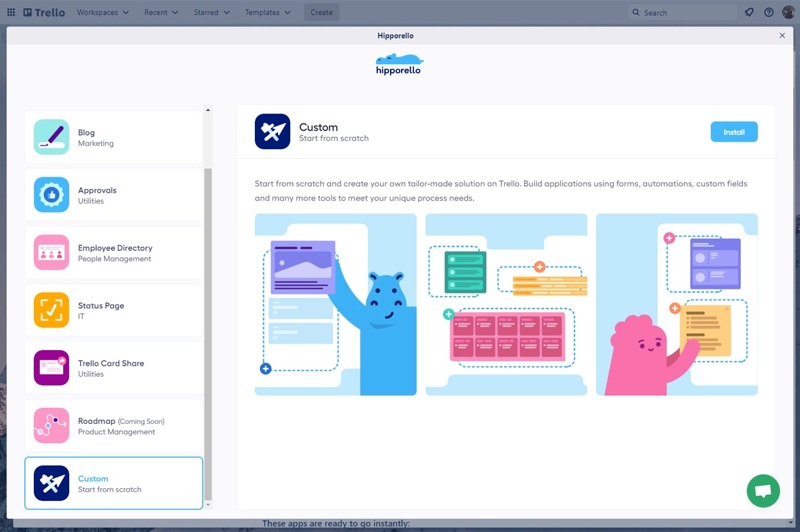Choose Roadmap (Coming Soon) title
Viewport: 800px width, 532px height.
[x=121, y=421]
